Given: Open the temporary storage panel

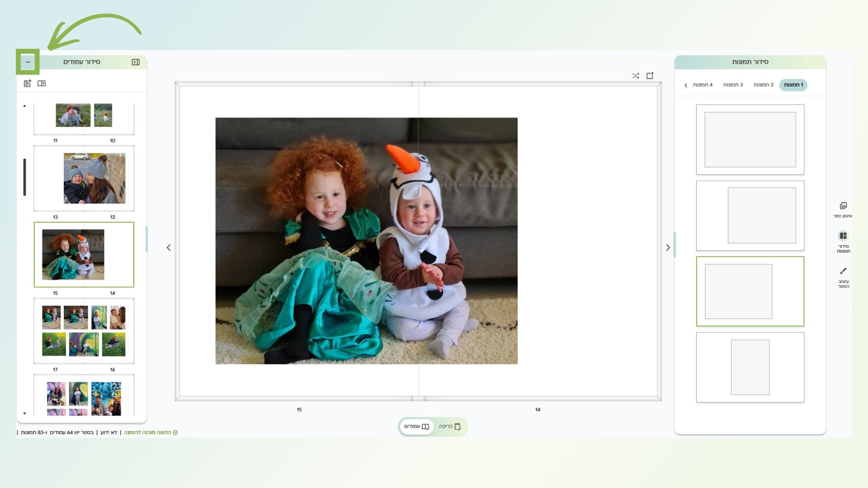Looking at the screenshot, I should 843,210.
